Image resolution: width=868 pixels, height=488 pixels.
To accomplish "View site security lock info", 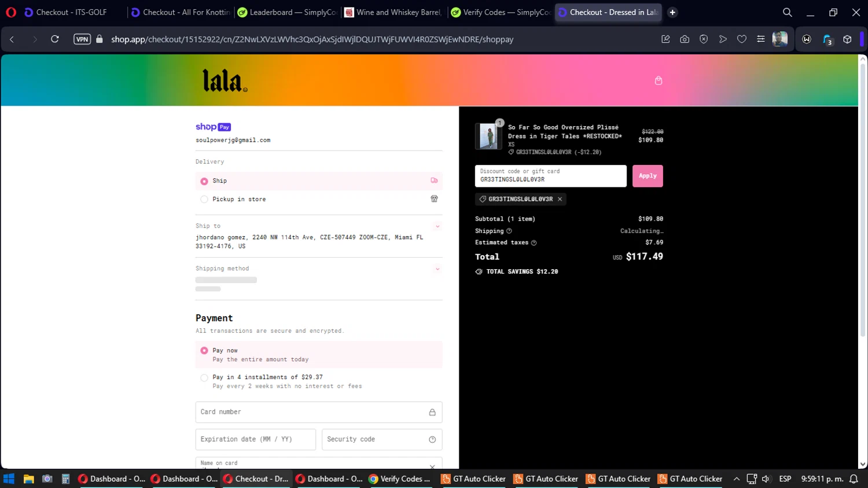I will (x=100, y=39).
